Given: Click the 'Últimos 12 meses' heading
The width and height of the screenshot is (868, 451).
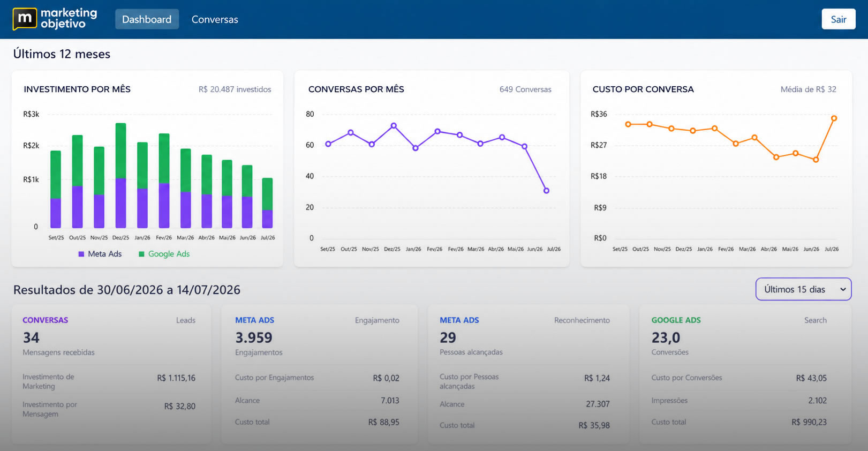Looking at the screenshot, I should 62,54.
